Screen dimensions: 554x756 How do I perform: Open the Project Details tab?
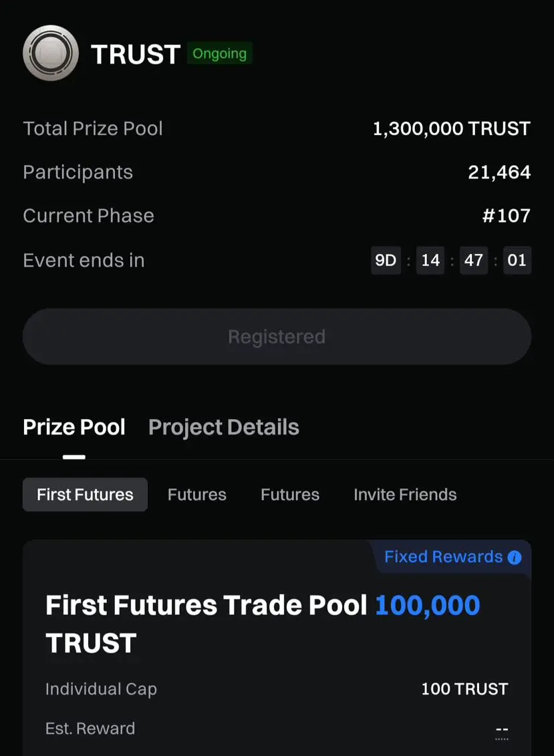click(x=223, y=428)
